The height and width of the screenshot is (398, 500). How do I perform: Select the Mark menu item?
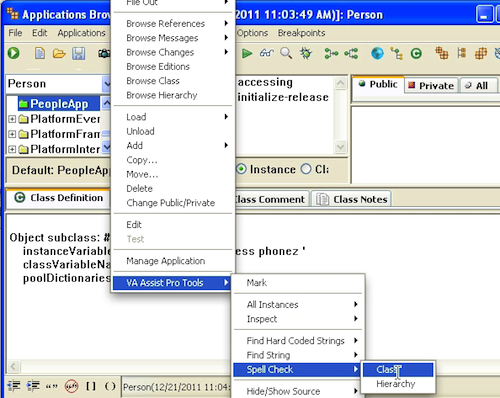click(298, 283)
